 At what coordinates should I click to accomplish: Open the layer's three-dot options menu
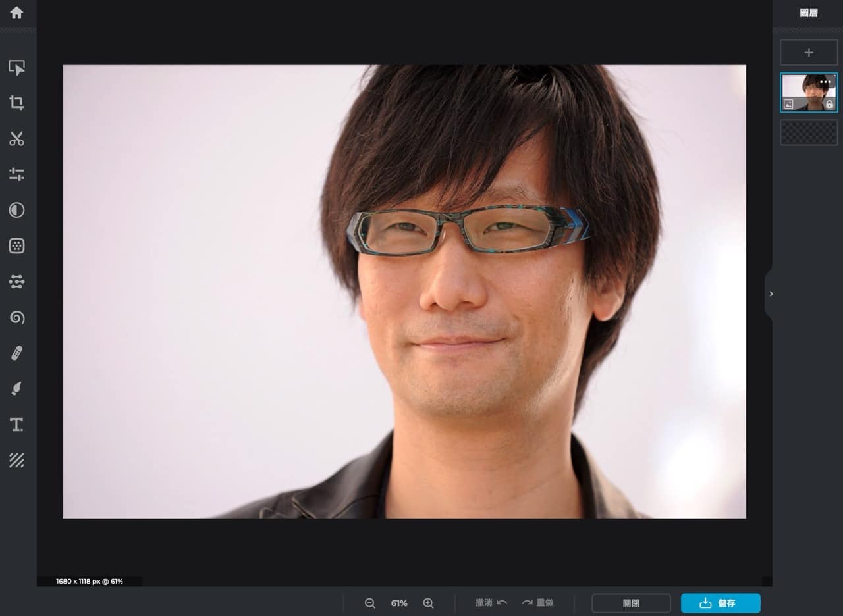pyautogui.click(x=826, y=82)
